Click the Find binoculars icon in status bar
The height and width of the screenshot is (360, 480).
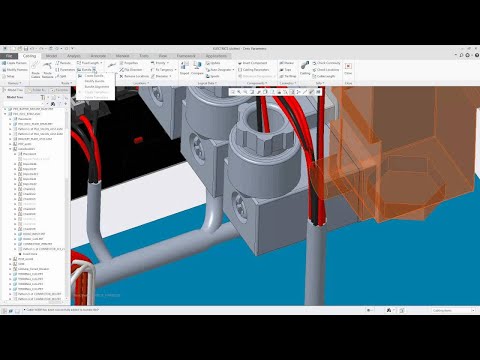[389, 310]
